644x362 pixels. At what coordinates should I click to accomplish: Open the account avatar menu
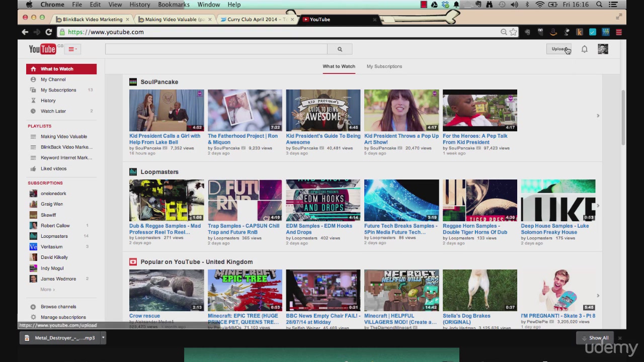pos(603,49)
